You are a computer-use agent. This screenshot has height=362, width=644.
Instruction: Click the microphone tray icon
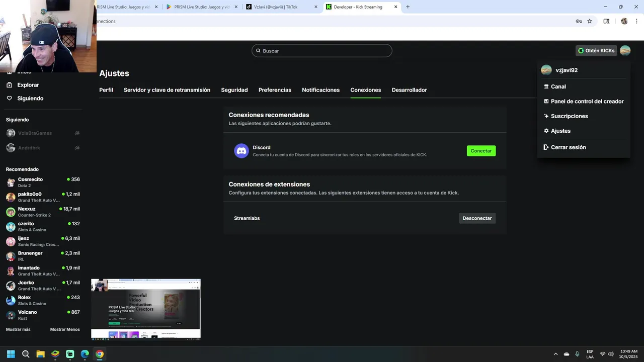tap(577, 354)
